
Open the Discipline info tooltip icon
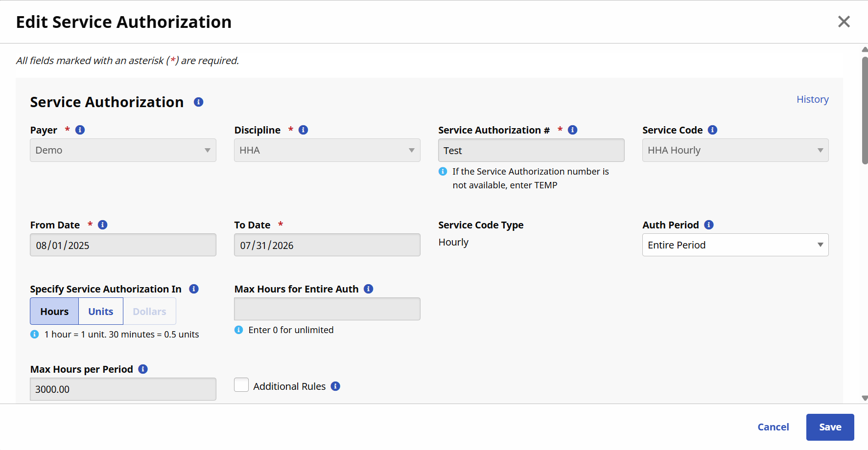pyautogui.click(x=303, y=130)
